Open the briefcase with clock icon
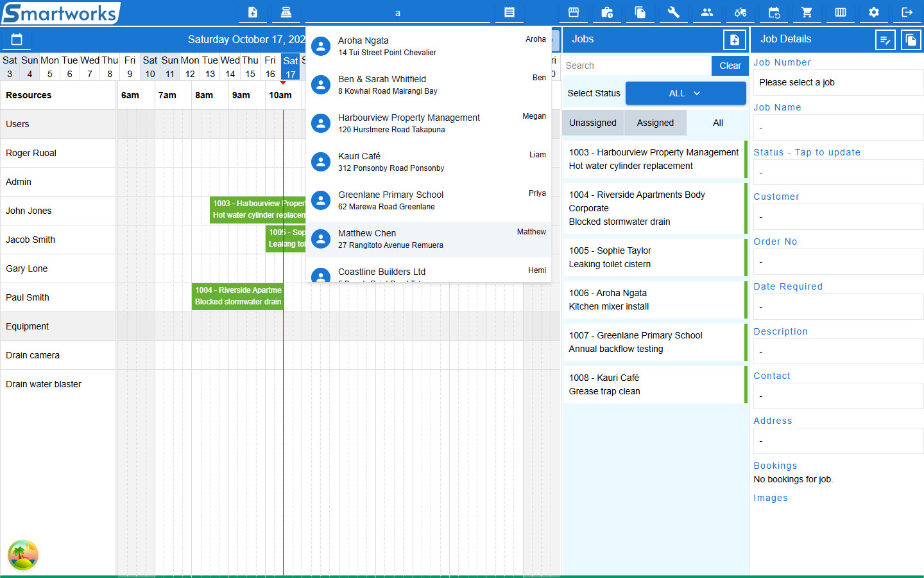Image resolution: width=924 pixels, height=578 pixels. point(607,12)
